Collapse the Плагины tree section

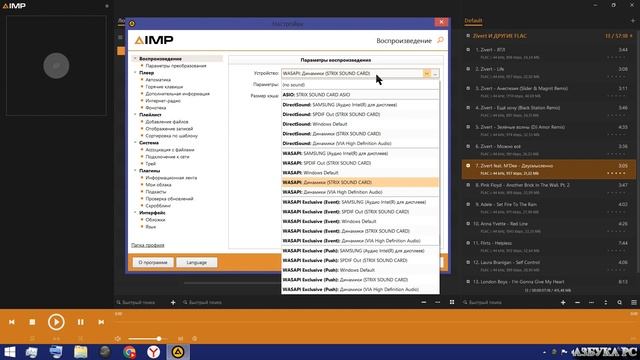click(135, 171)
